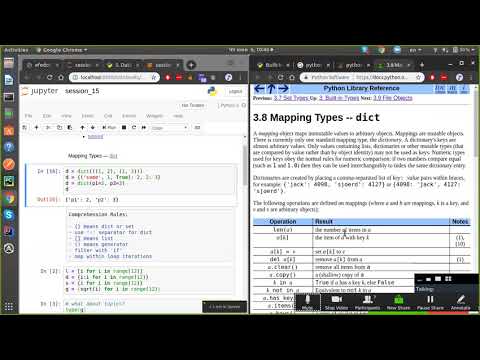This screenshot has width=480, height=360.
Task: Click the Not Trusted notebook indicator
Action: coord(193,105)
